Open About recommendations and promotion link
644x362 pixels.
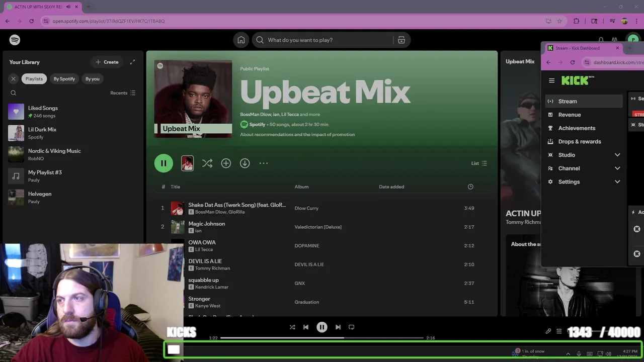297,135
